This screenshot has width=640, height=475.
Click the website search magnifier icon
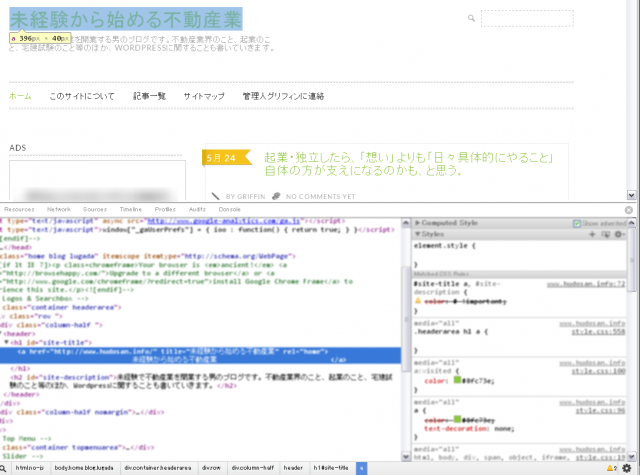[x=471, y=18]
